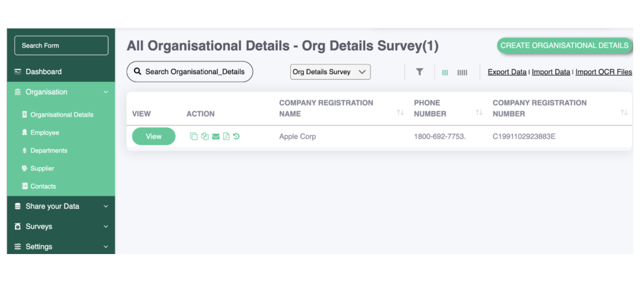Image resolution: width=644 pixels, height=286 pixels.
Task: Open the Dashboard menu item
Action: (61, 72)
